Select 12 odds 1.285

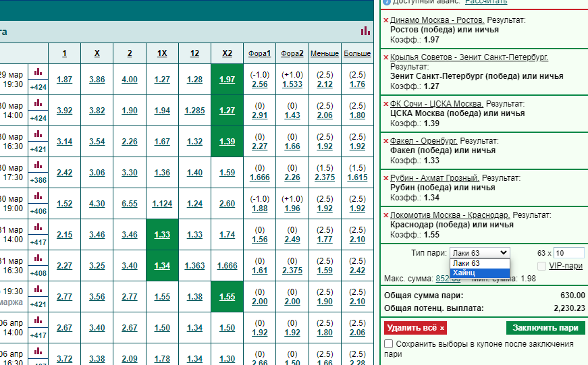pyautogui.click(x=194, y=111)
